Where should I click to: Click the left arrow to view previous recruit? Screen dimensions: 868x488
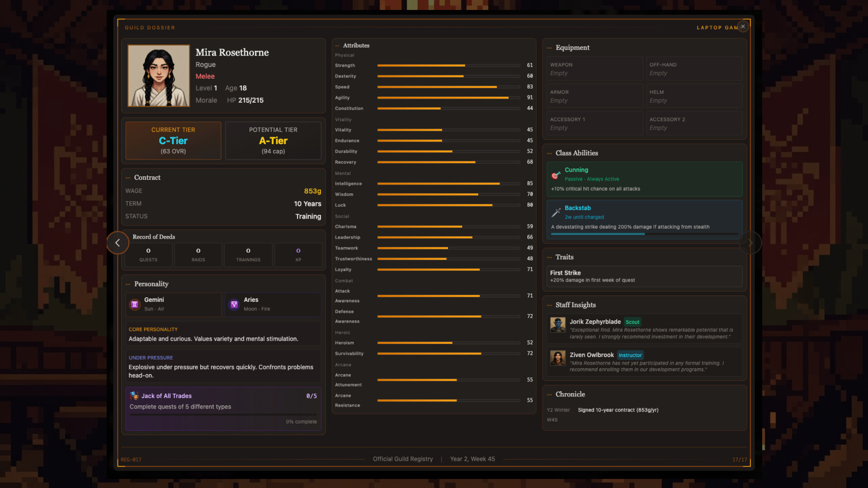[118, 243]
